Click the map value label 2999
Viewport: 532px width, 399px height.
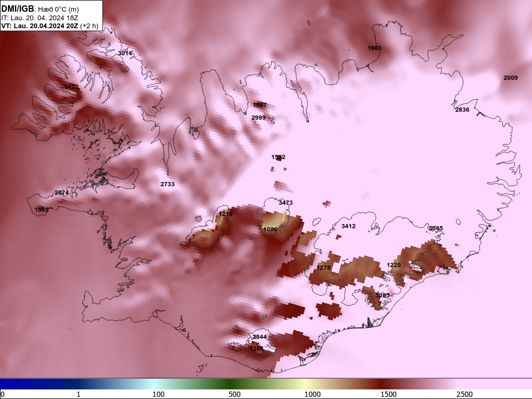click(259, 118)
